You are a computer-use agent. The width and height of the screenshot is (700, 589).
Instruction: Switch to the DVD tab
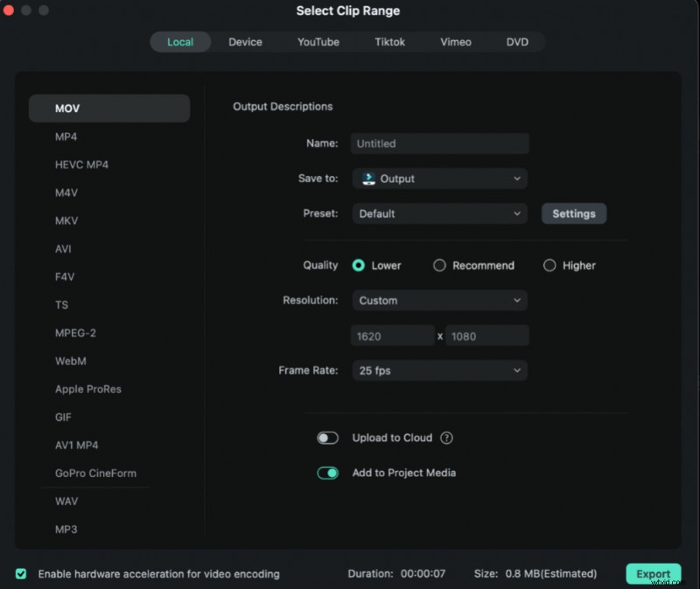(517, 41)
